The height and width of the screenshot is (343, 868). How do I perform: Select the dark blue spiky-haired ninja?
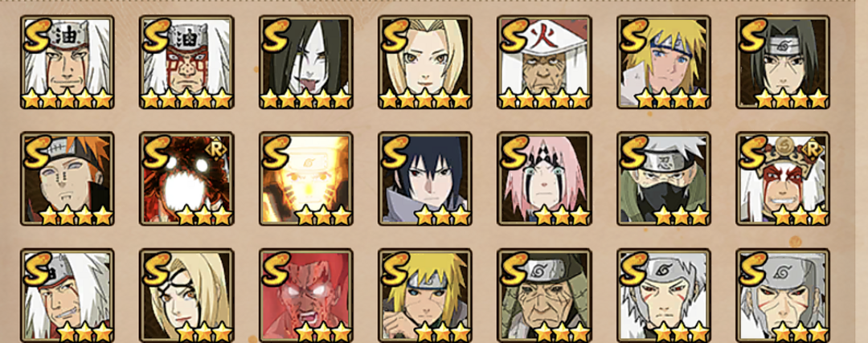(425, 178)
